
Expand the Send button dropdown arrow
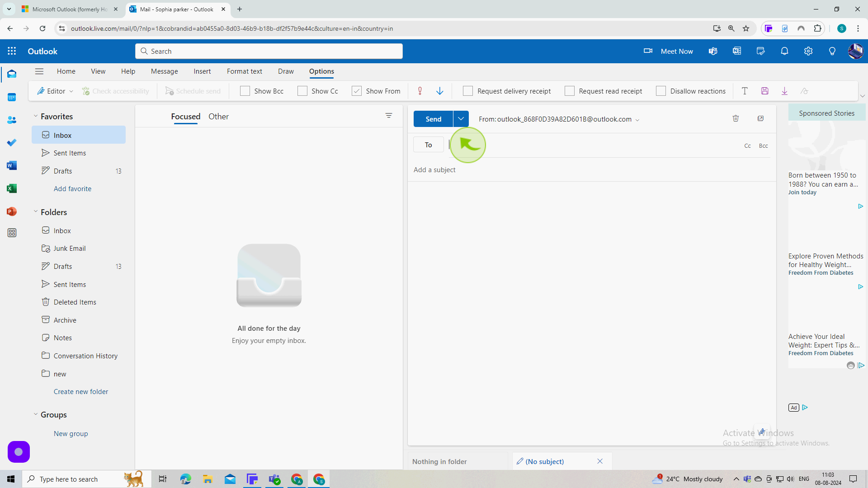click(x=462, y=119)
